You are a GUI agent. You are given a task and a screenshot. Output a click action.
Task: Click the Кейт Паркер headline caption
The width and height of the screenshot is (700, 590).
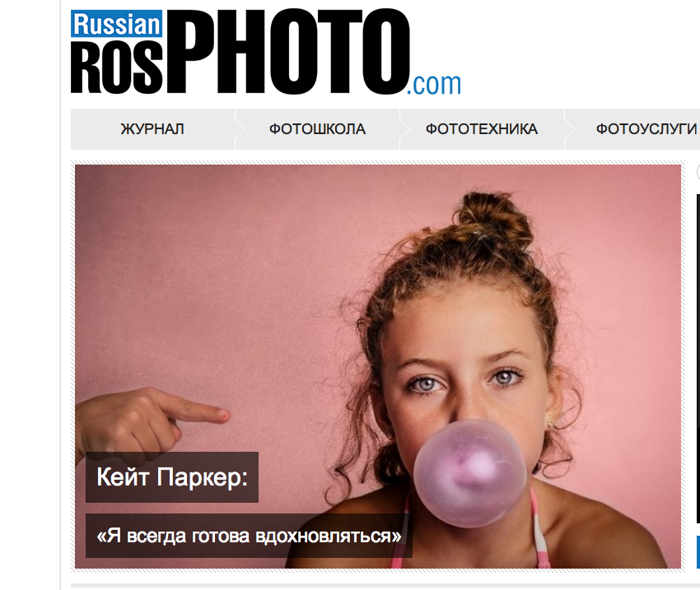point(172,477)
